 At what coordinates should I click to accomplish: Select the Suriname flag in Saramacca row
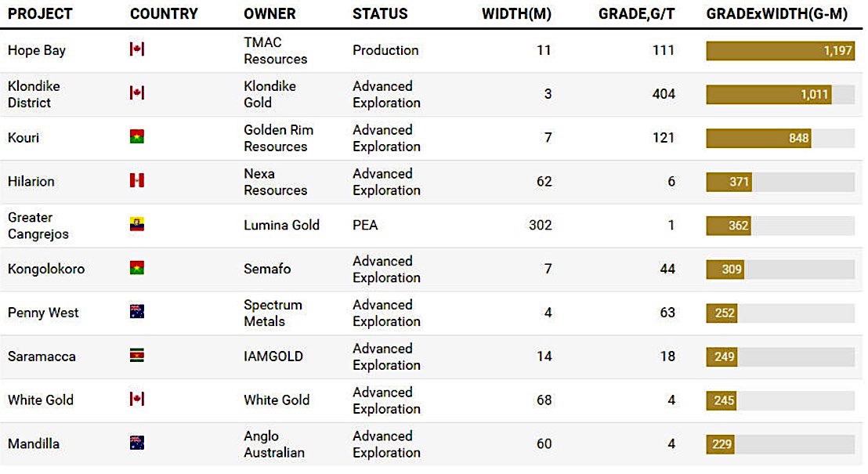pyautogui.click(x=137, y=356)
